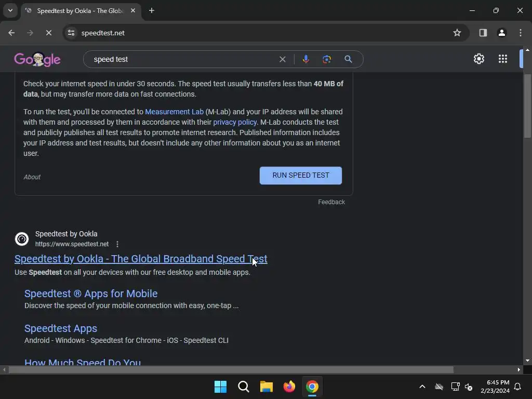Click the scroll left arrow
Viewport: 532px width, 399px height.
pyautogui.click(x=4, y=369)
